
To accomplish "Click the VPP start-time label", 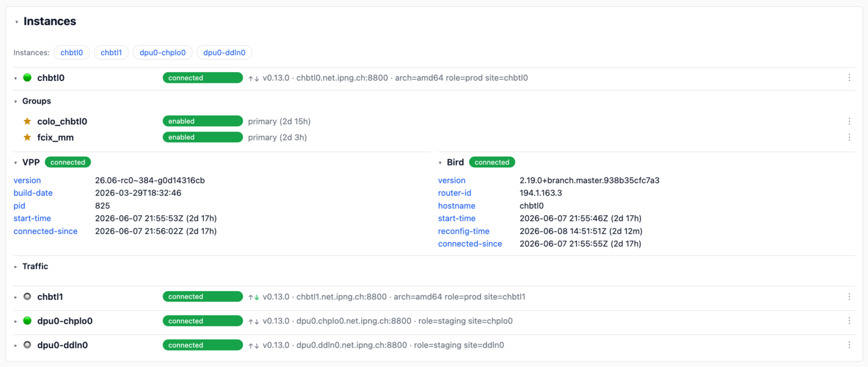I will pos(32,218).
